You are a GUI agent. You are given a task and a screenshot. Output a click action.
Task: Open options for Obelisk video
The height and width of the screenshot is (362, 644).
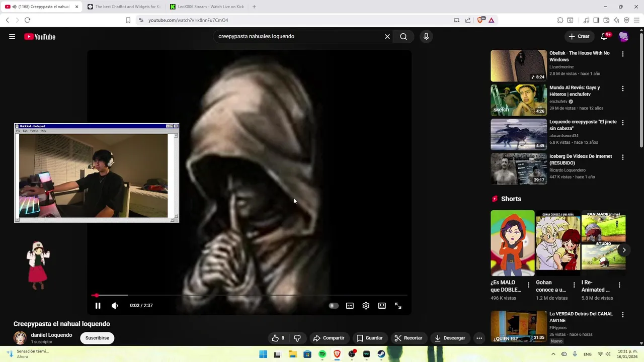click(x=623, y=54)
